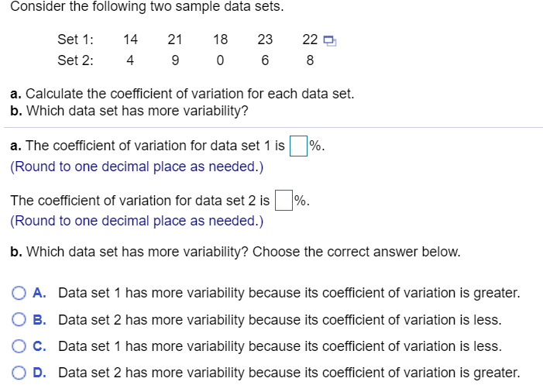Select radio button for option C
This screenshot has height=392, width=543.
coord(19,346)
